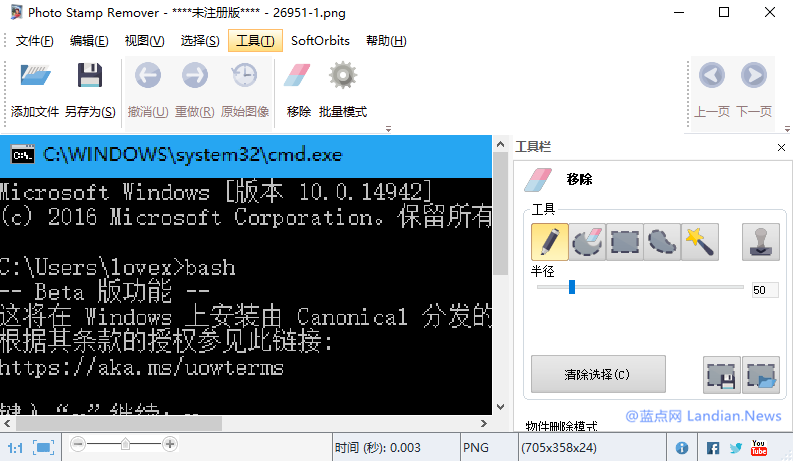Click the load selection icon
Image resolution: width=793 pixels, height=461 pixels.
pyautogui.click(x=761, y=375)
